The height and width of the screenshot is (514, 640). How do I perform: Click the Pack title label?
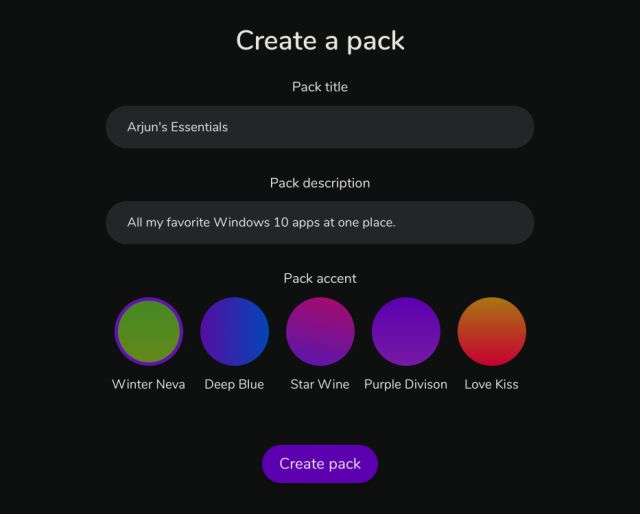[x=320, y=87]
